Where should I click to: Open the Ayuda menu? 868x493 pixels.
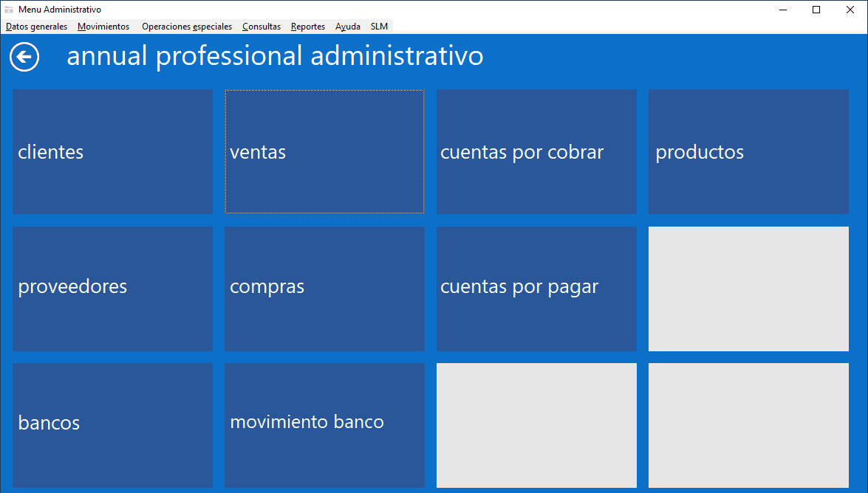tap(348, 27)
